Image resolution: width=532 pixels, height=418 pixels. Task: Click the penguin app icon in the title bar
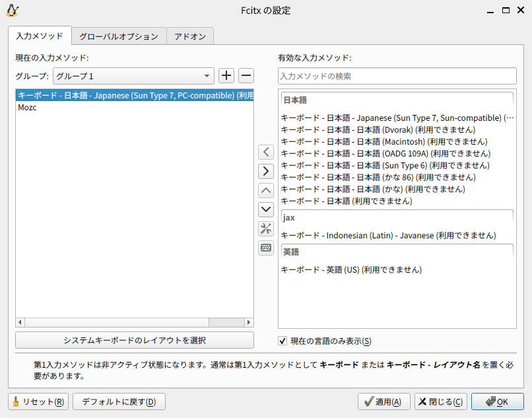13,11
